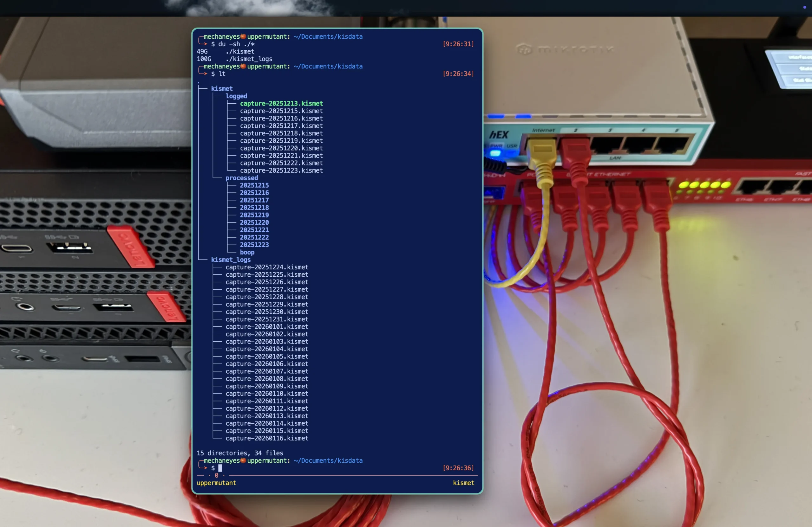Click the terminal cursor at the prompt
Screen dimensions: 812x527
[220, 468]
